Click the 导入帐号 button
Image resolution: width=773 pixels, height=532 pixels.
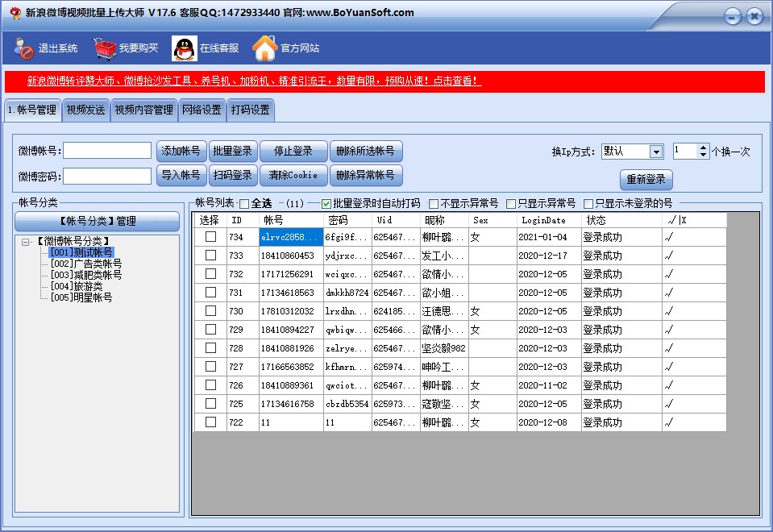181,175
